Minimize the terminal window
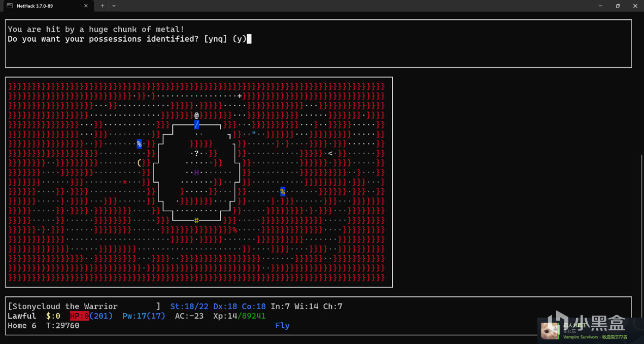644x344 pixels. pyautogui.click(x=600, y=6)
